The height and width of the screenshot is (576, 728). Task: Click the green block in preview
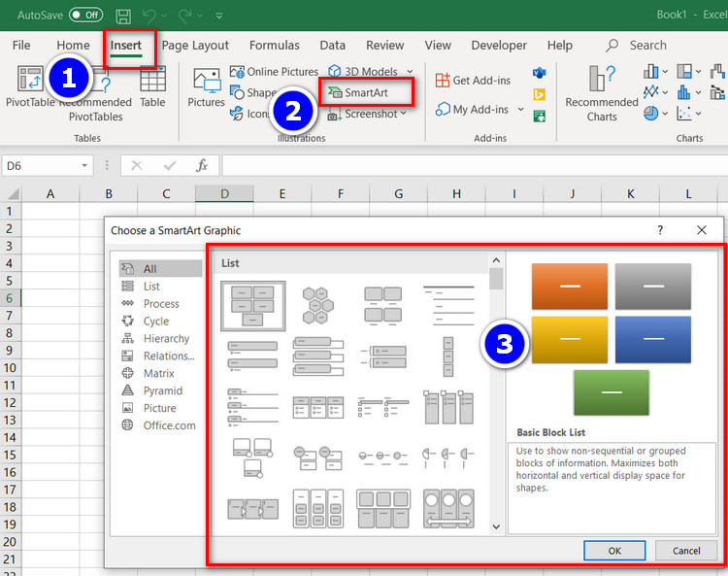click(x=612, y=392)
